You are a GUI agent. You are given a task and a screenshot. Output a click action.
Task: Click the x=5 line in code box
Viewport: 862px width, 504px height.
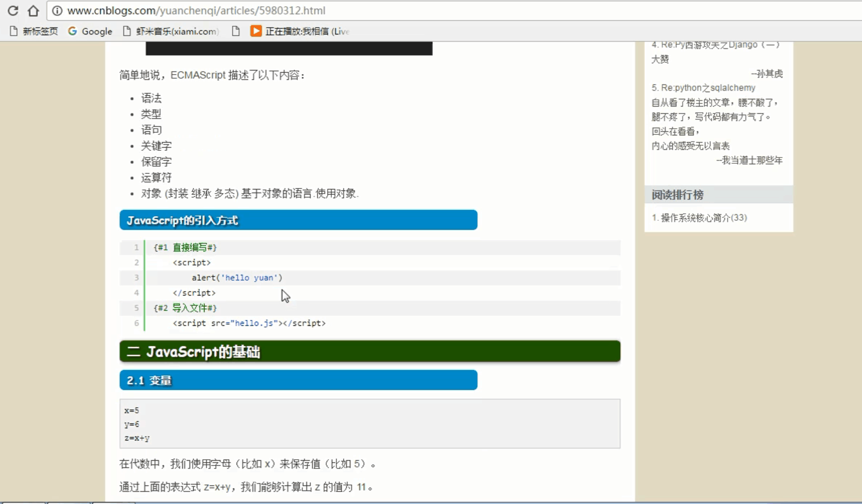131,410
